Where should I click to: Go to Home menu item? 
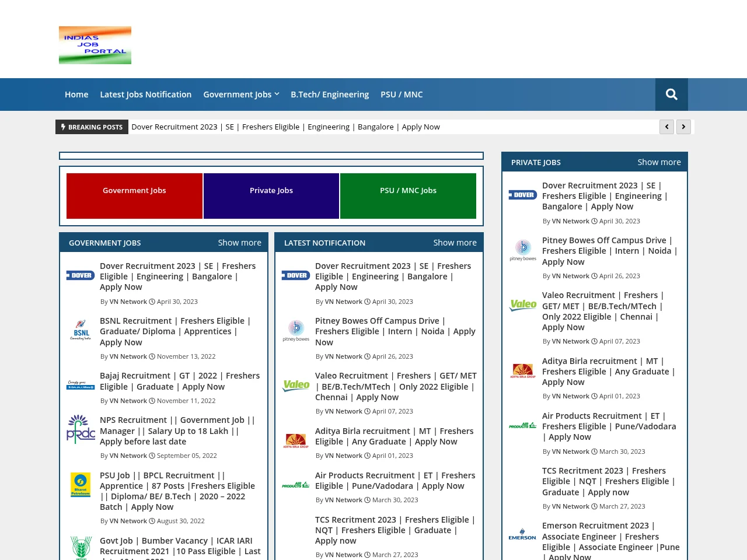76,94
